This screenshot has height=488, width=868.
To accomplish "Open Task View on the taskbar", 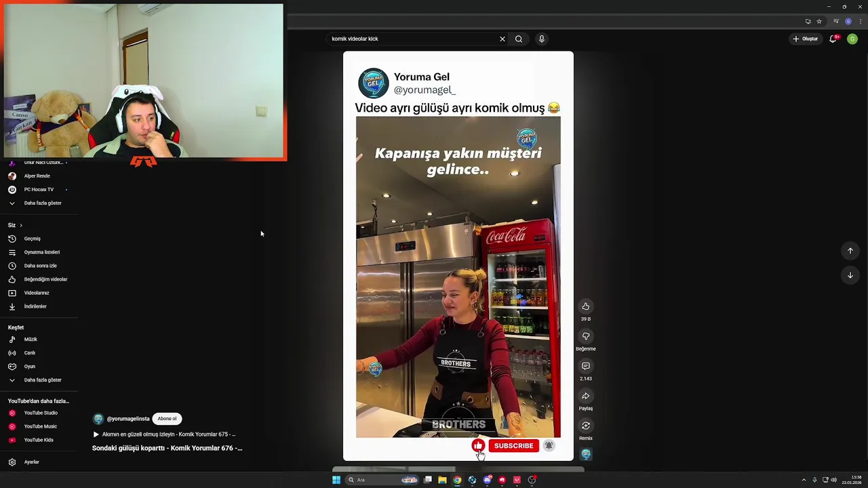I will [x=428, y=480].
